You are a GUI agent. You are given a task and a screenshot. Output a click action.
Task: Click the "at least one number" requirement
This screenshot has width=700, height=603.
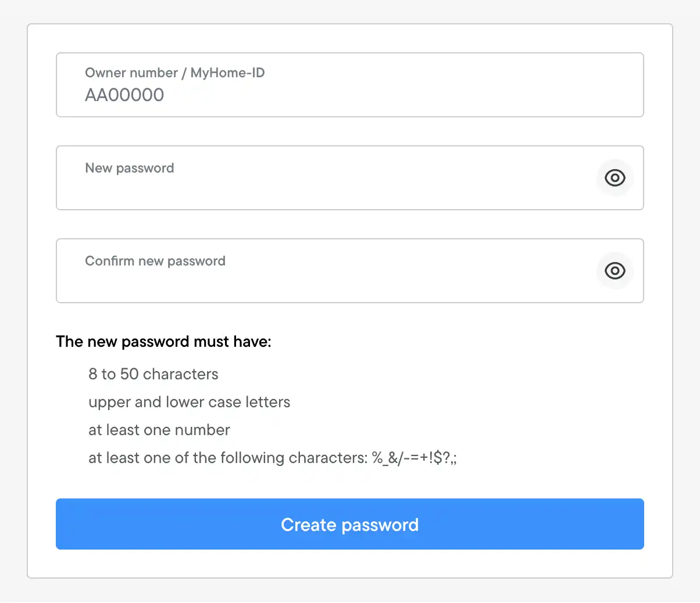click(x=159, y=430)
